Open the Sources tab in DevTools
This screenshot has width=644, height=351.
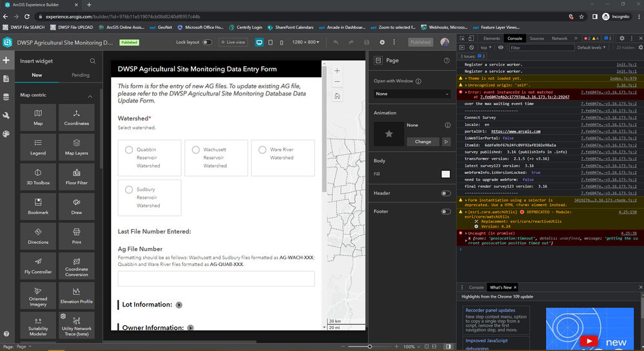point(536,38)
